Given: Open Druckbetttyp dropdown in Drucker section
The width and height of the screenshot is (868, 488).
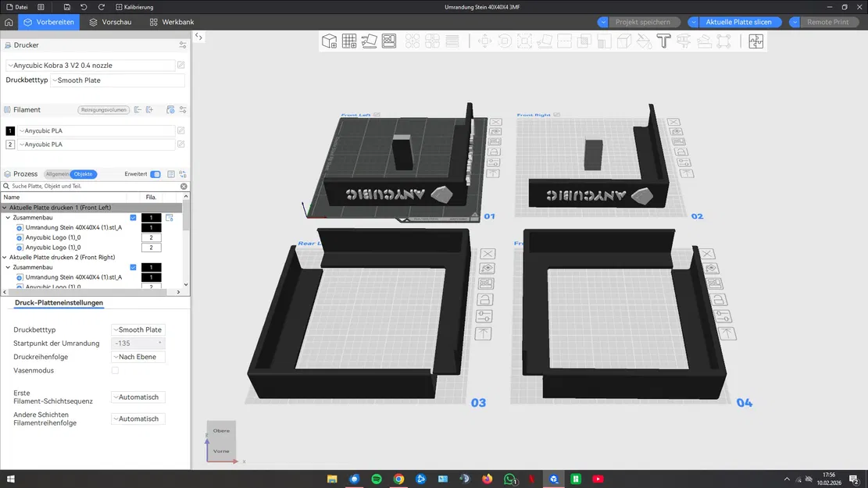Looking at the screenshot, I should coord(117,80).
